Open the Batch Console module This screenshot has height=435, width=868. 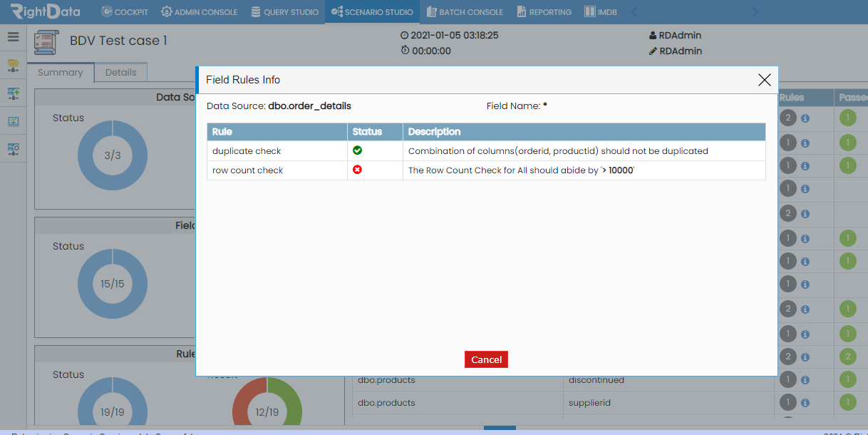[x=465, y=12]
